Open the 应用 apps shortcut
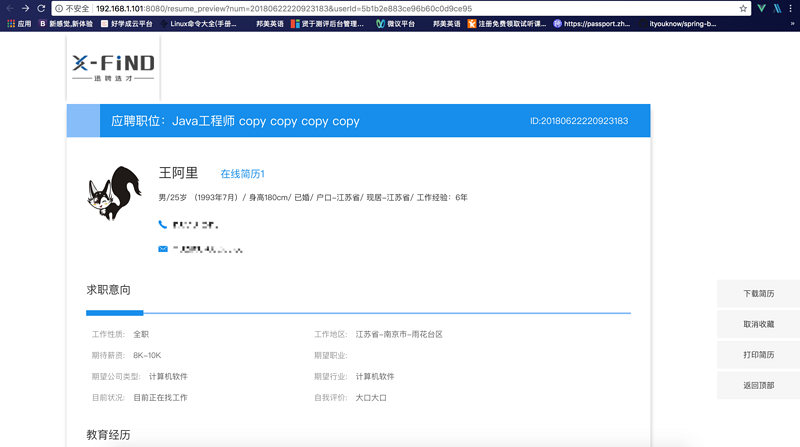The image size is (800, 447). point(19,23)
